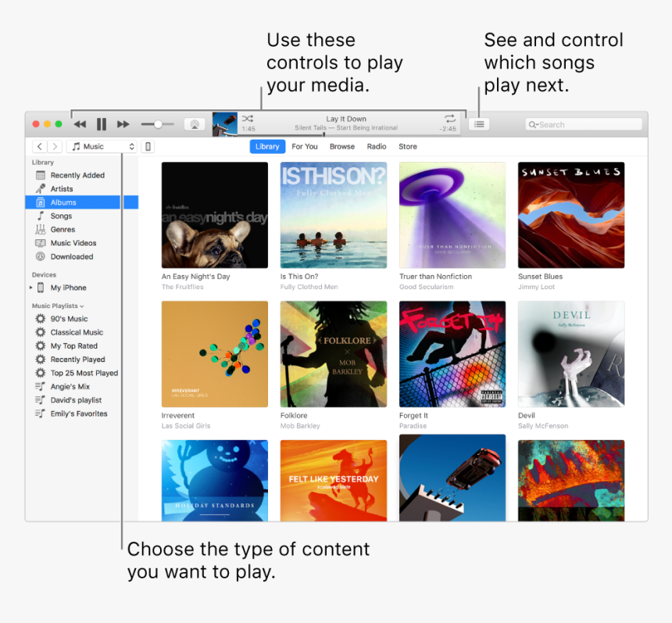Open the Is This On? album cover
The image size is (672, 623).
(334, 215)
